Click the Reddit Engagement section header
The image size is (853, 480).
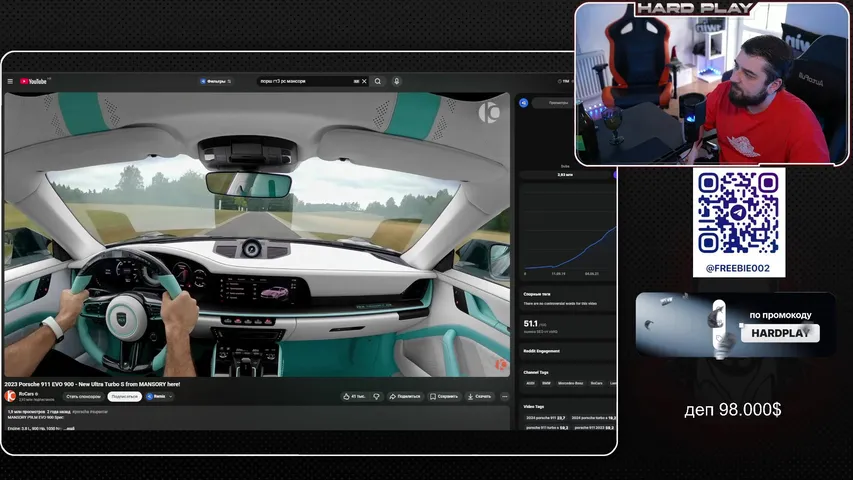[x=541, y=351]
